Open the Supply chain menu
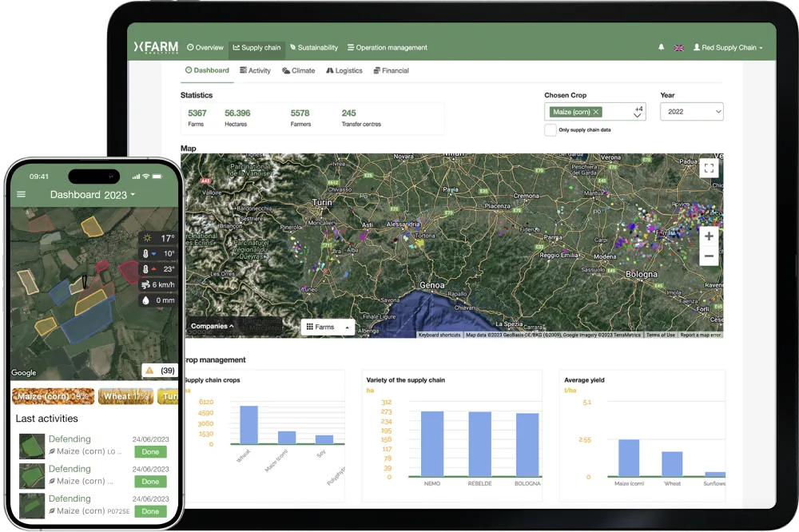The image size is (799, 532). pos(256,47)
